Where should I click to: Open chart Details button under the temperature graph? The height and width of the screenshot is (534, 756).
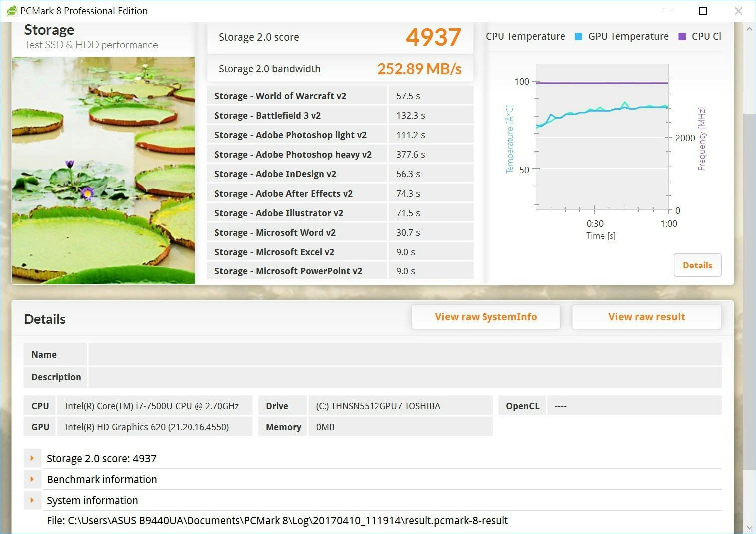[697, 265]
